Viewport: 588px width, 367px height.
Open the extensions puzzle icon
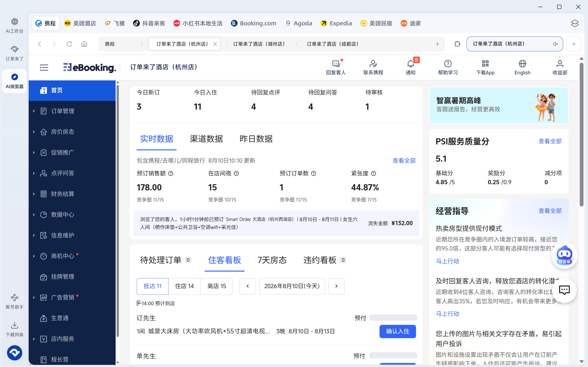457,44
